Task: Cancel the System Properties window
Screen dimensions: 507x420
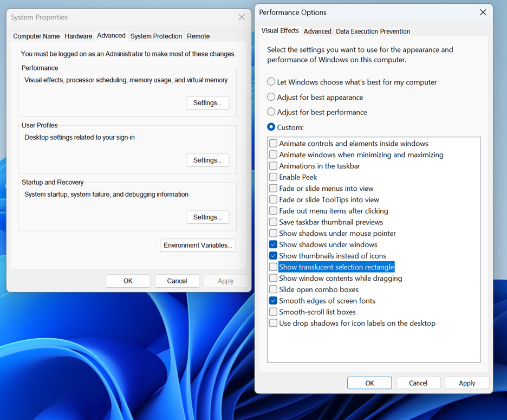Action: click(177, 281)
